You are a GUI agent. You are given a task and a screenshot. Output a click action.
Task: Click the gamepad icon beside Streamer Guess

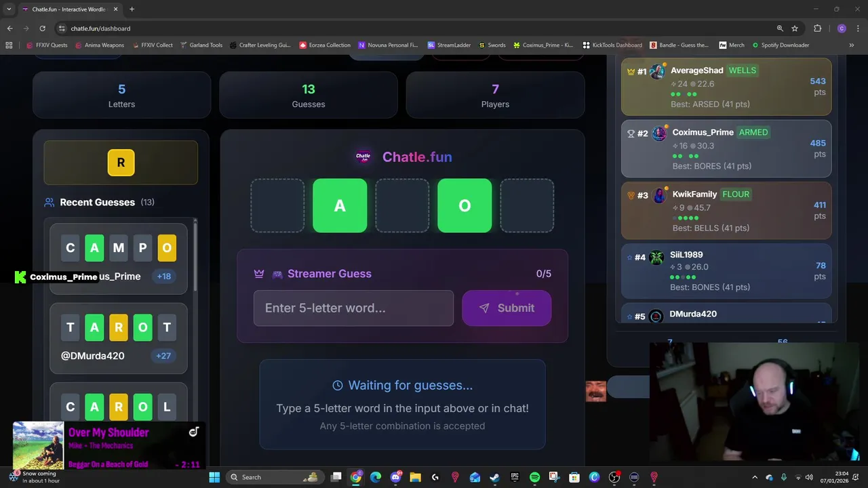(277, 274)
